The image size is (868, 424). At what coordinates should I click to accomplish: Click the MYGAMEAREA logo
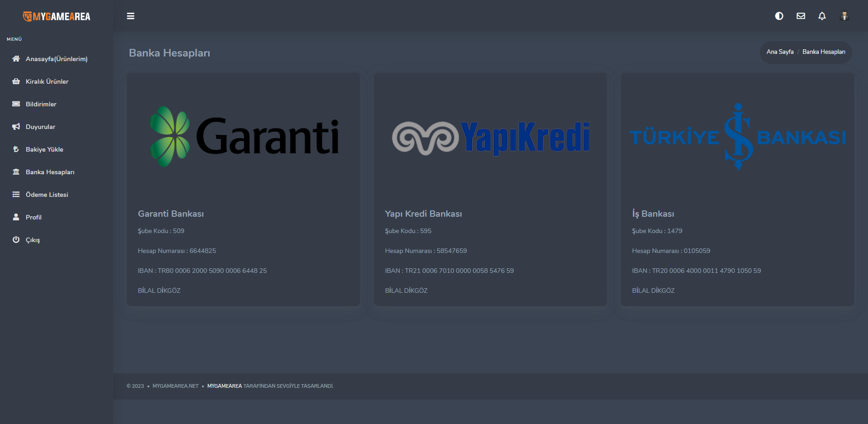tap(57, 17)
